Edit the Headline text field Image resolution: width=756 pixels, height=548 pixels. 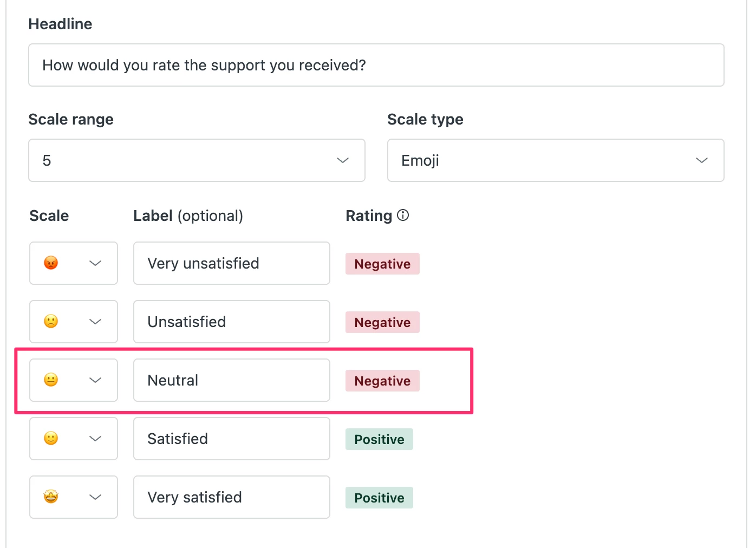(x=376, y=65)
